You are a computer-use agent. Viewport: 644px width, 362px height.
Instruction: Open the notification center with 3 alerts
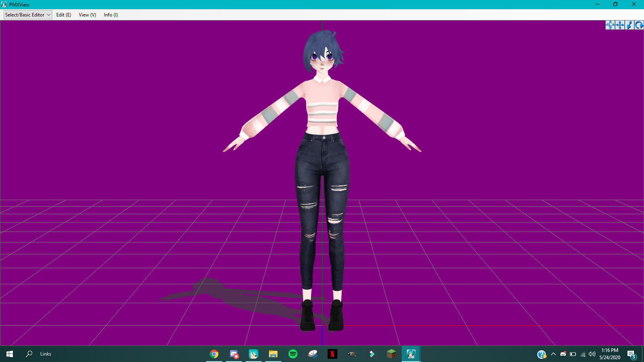[631, 354]
